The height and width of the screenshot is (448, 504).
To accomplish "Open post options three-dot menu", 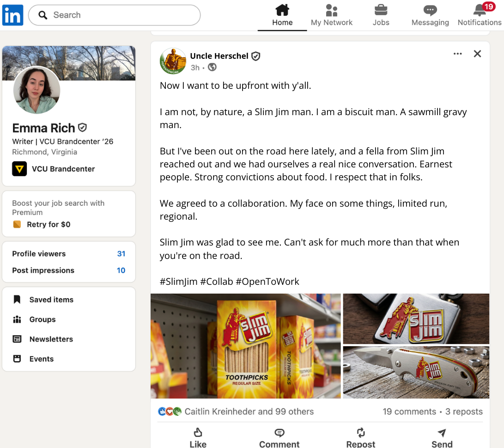I will (x=457, y=54).
